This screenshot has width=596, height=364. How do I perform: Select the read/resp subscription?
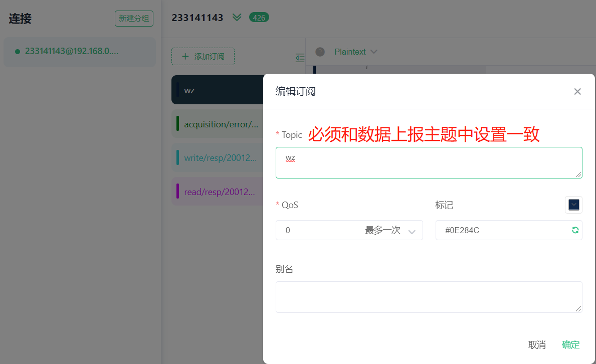(x=218, y=192)
